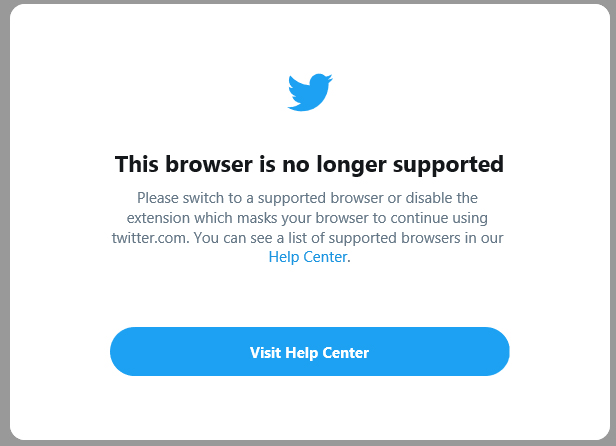Click the Visit Help Center button
The image size is (616, 446).
pyautogui.click(x=310, y=351)
